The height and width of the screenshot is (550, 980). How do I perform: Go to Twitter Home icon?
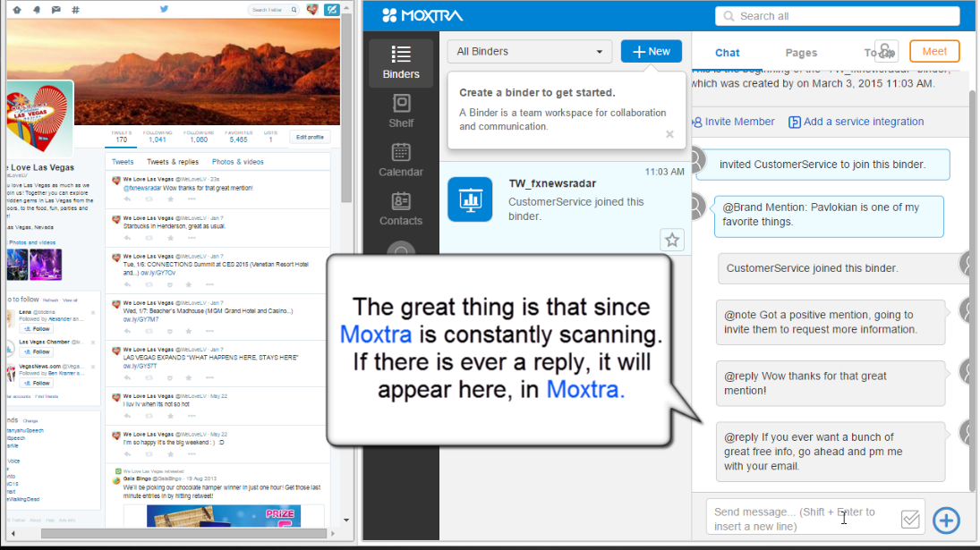point(17,10)
